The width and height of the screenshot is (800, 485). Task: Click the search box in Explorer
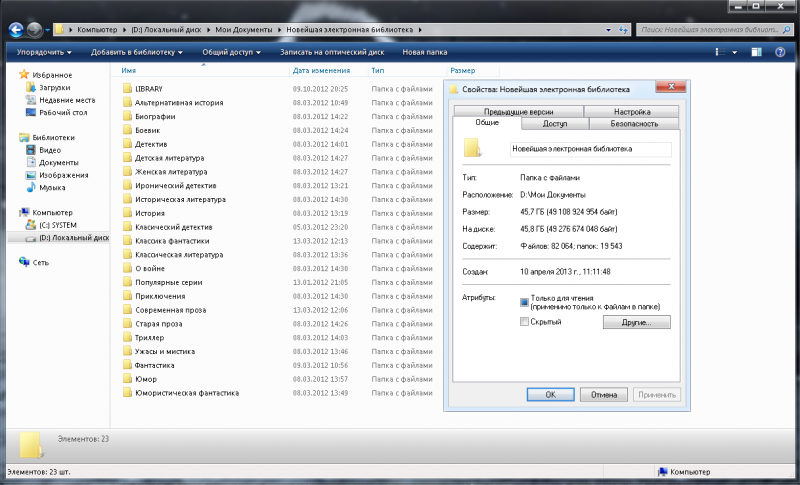[x=714, y=30]
